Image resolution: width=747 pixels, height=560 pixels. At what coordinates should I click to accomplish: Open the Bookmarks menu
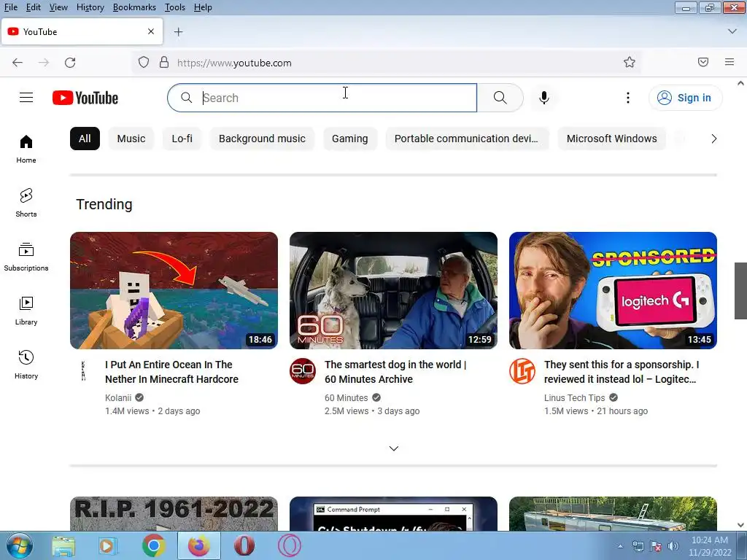pos(134,7)
